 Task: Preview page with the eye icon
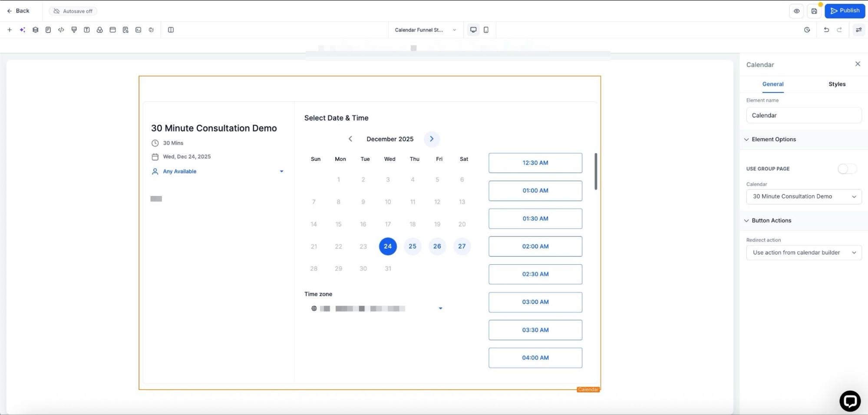(796, 11)
